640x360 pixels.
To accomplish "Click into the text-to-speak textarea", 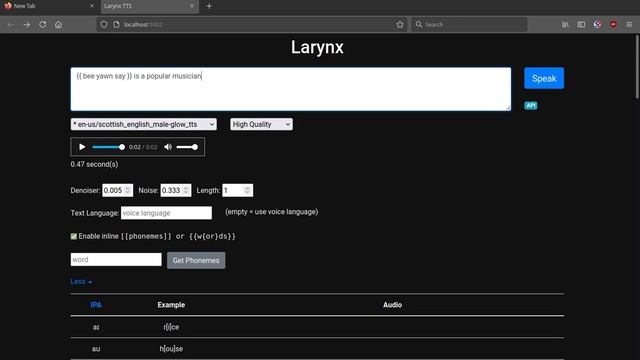I will click(291, 89).
